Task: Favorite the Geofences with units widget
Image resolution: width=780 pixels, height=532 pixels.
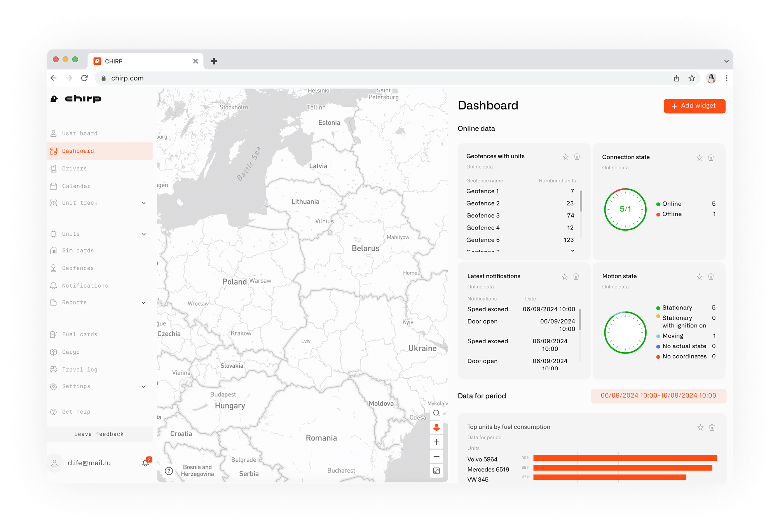Action: coord(565,157)
